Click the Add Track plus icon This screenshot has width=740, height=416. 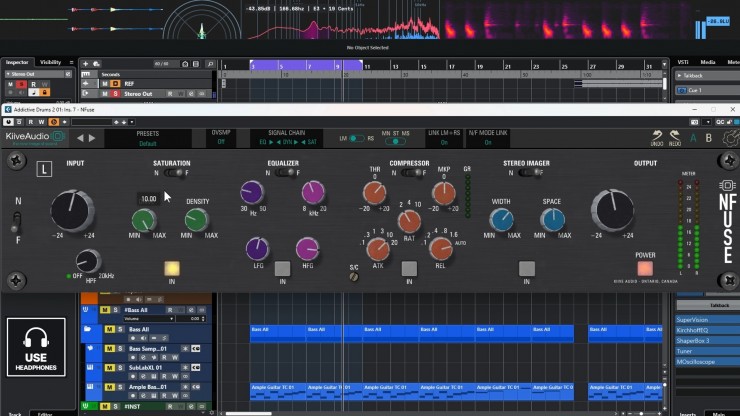[x=85, y=64]
